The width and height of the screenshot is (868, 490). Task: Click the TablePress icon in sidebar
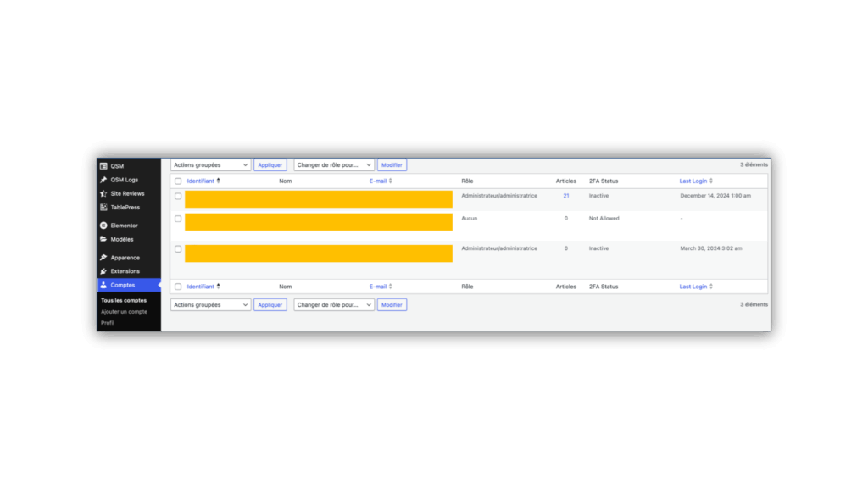[x=103, y=208]
